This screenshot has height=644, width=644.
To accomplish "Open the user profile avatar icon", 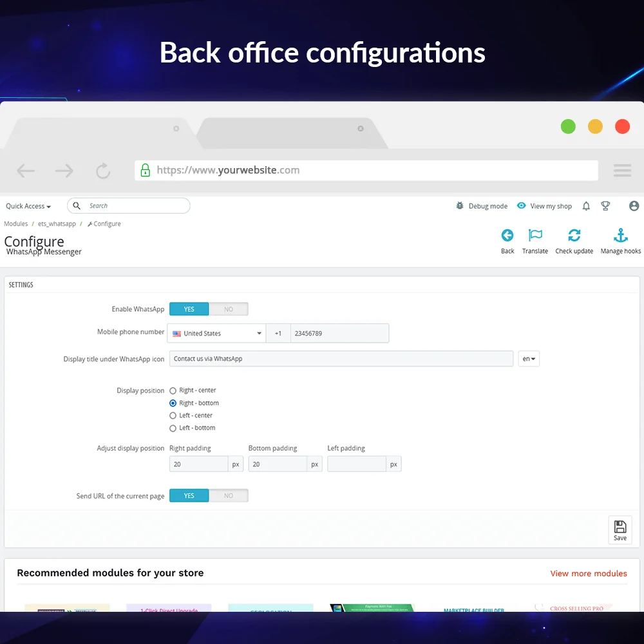I will click(634, 206).
